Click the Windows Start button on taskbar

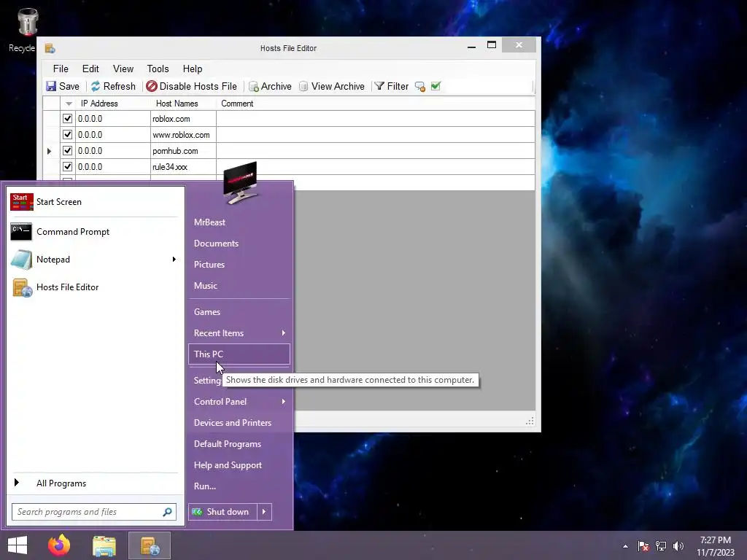(x=18, y=545)
